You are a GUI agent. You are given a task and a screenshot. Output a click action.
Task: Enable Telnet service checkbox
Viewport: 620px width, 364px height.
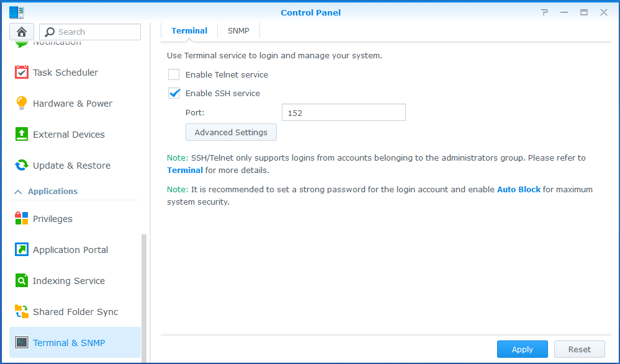(174, 74)
